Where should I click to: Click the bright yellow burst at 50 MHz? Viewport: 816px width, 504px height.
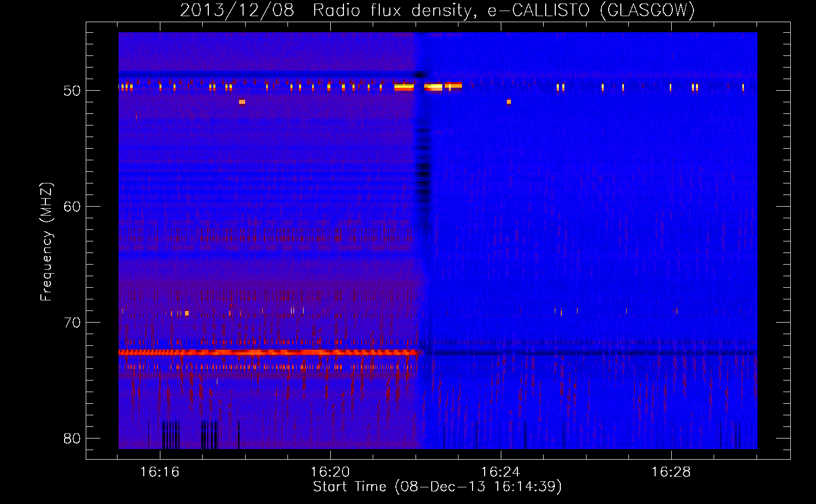(428, 87)
